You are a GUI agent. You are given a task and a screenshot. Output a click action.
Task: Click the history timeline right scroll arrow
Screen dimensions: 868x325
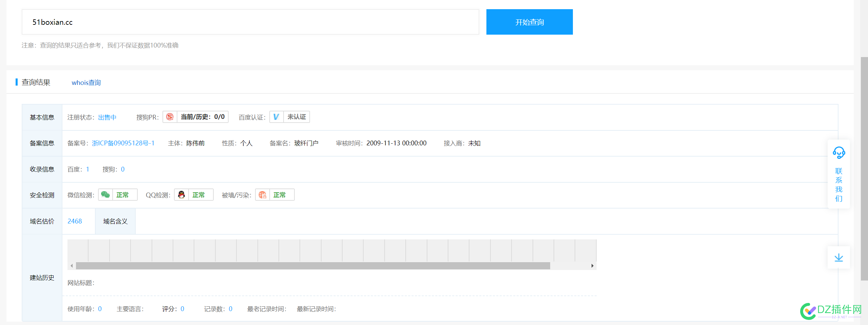tap(592, 266)
